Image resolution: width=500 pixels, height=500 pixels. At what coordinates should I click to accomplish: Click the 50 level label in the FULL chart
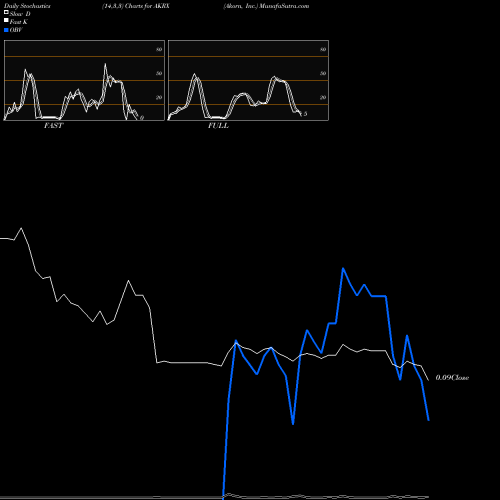coord(323,73)
